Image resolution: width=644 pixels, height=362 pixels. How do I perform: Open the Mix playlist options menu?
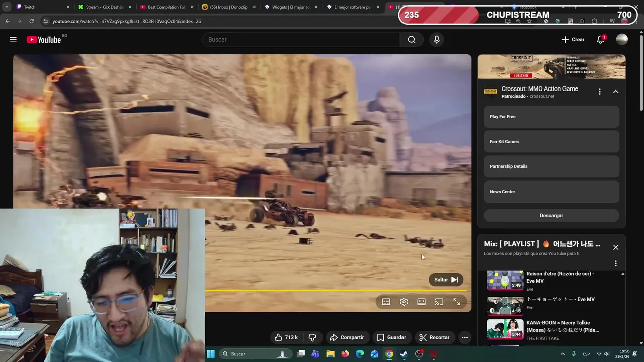615,263
